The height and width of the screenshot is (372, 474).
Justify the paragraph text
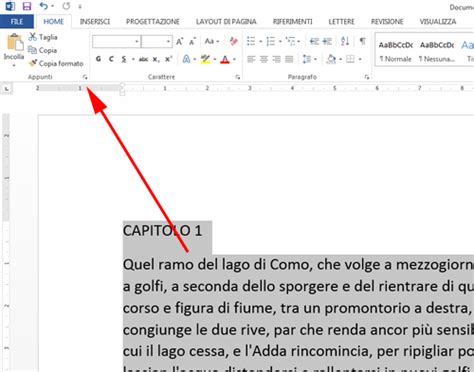tap(289, 59)
